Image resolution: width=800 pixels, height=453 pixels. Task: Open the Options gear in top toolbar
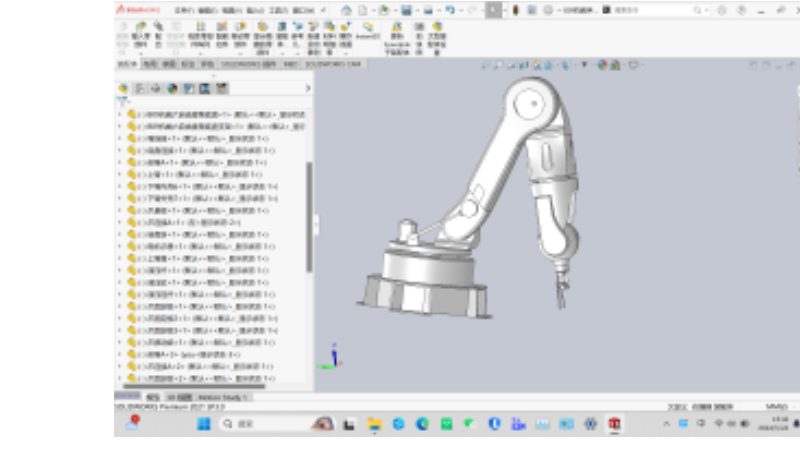(x=547, y=9)
